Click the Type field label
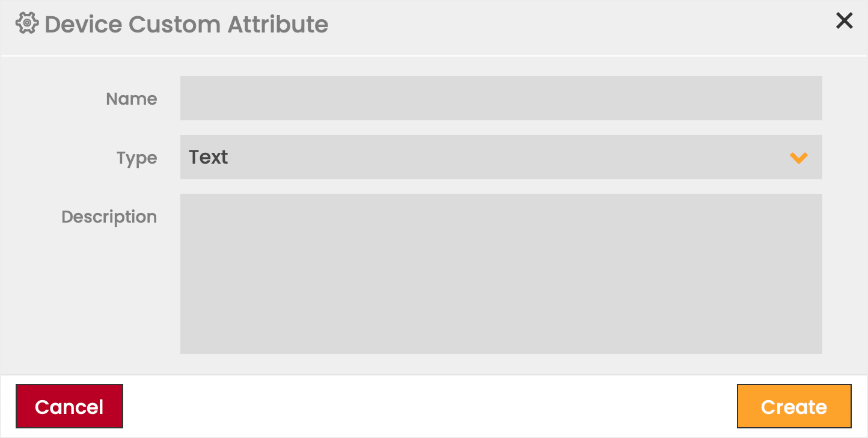 (136, 158)
